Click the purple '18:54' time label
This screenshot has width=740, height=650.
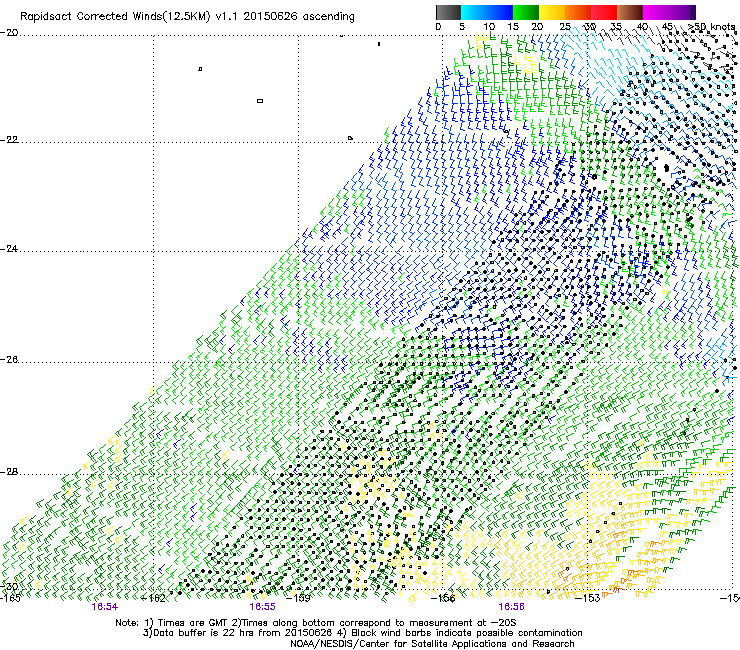[x=105, y=607]
